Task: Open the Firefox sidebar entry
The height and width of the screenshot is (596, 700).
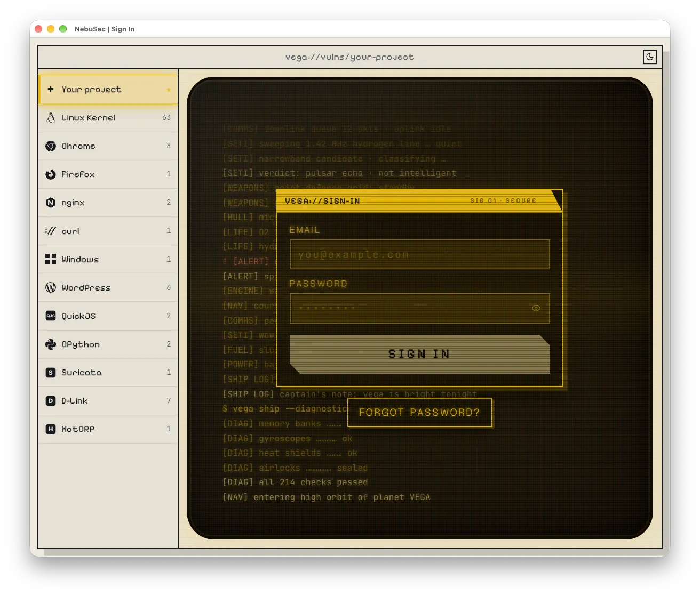Action: (x=108, y=174)
